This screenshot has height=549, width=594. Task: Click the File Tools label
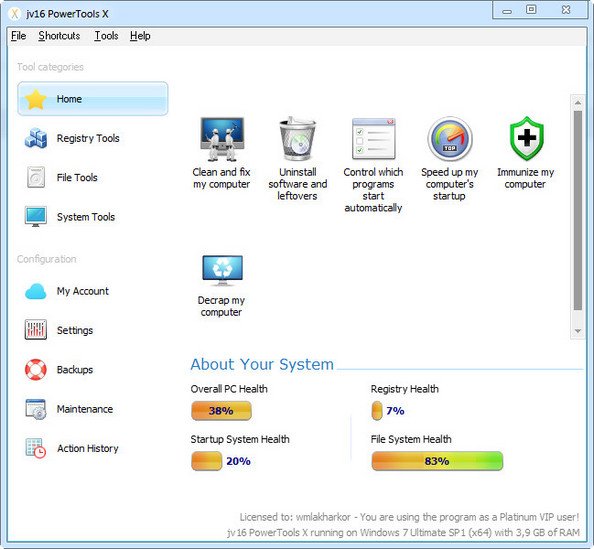pos(77,177)
